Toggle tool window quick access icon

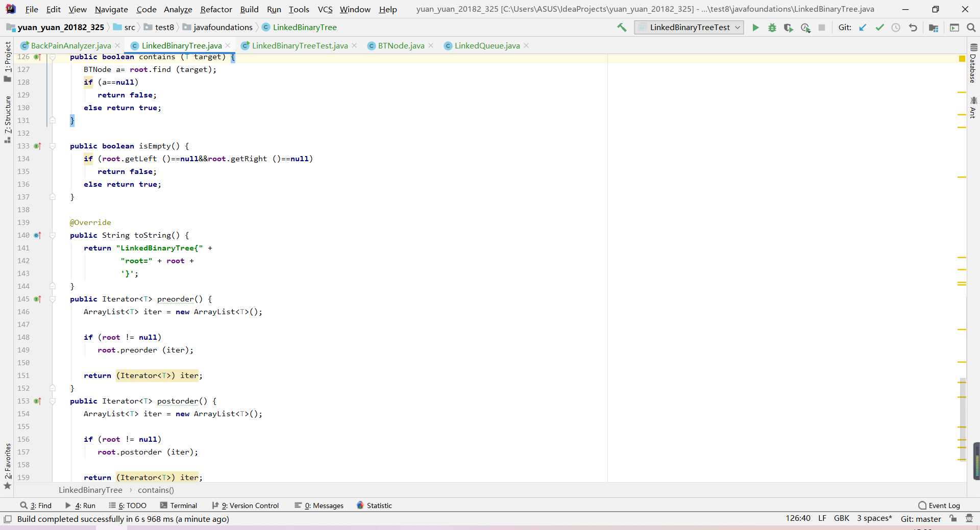8,519
